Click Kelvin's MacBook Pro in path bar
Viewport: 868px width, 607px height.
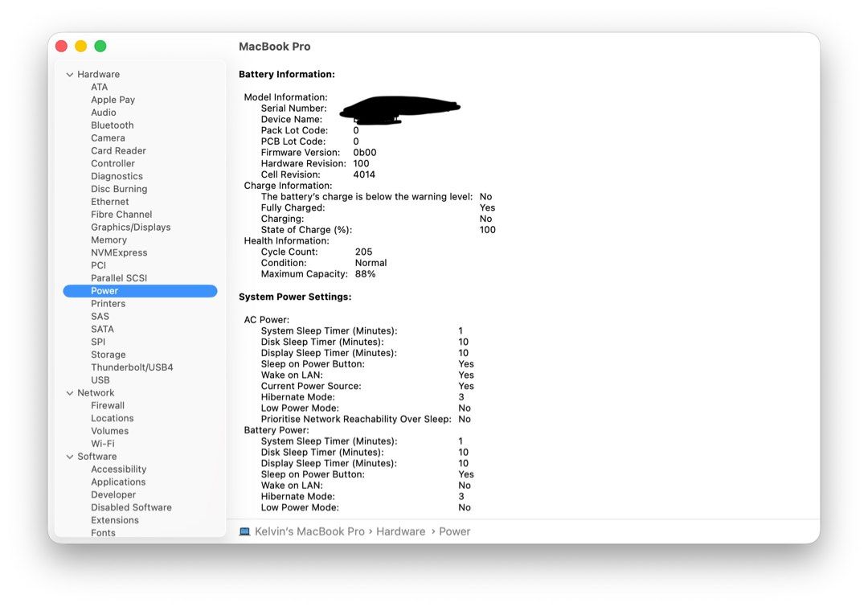coord(309,531)
